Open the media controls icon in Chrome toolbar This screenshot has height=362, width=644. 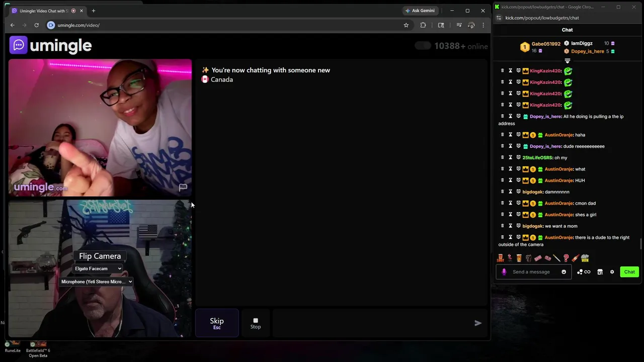459,25
